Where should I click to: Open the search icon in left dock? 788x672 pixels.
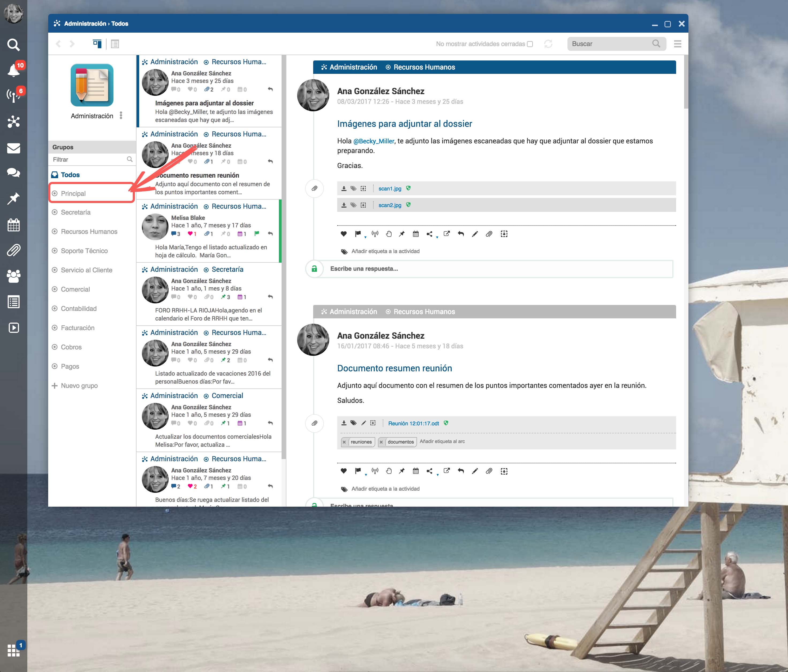coord(13,45)
